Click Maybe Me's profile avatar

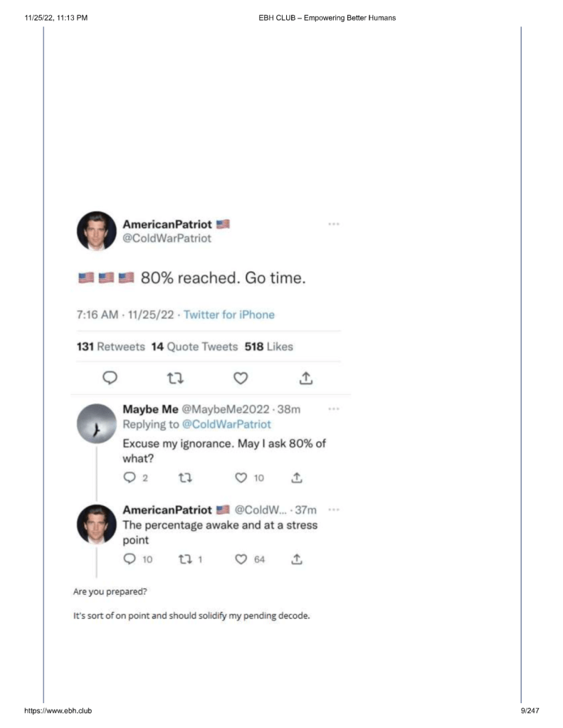(96, 423)
